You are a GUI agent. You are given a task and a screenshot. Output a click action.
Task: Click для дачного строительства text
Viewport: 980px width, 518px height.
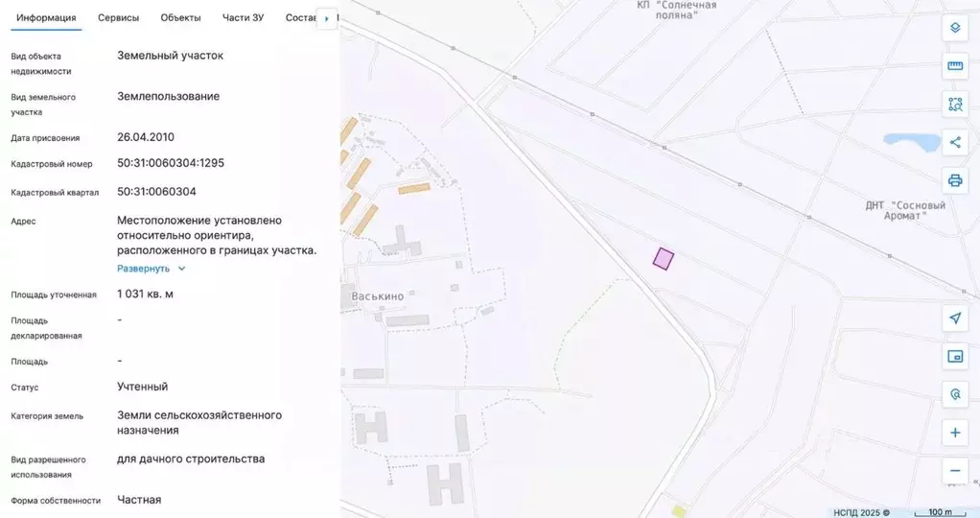point(191,459)
